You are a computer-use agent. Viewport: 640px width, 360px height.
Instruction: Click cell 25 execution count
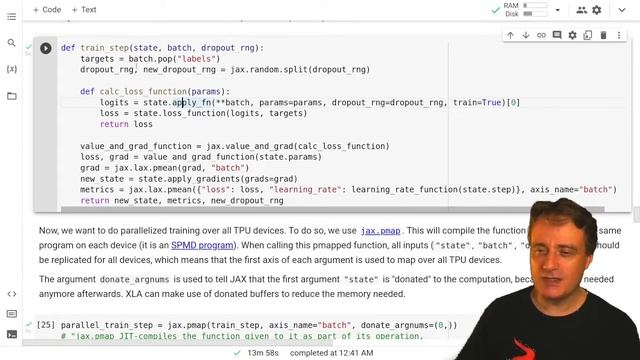[x=46, y=325]
